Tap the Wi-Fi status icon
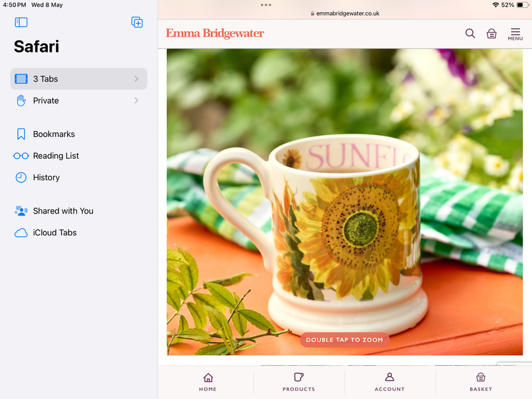Image resolution: width=532 pixels, height=399 pixels. tap(495, 5)
